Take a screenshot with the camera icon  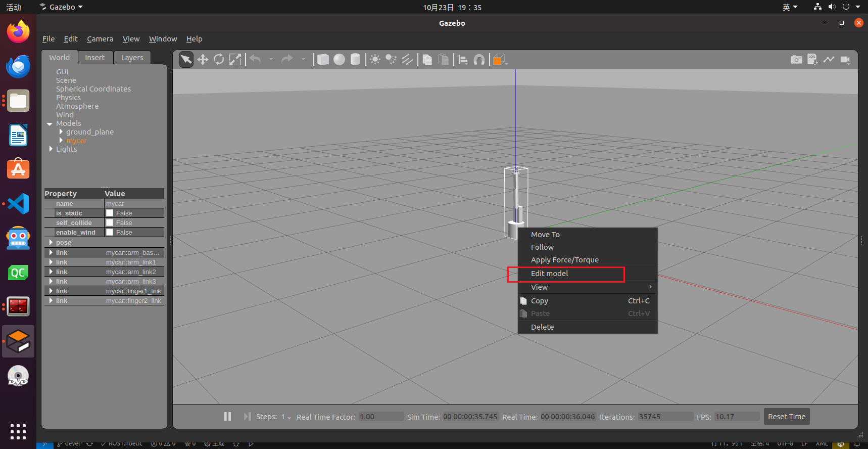(796, 60)
